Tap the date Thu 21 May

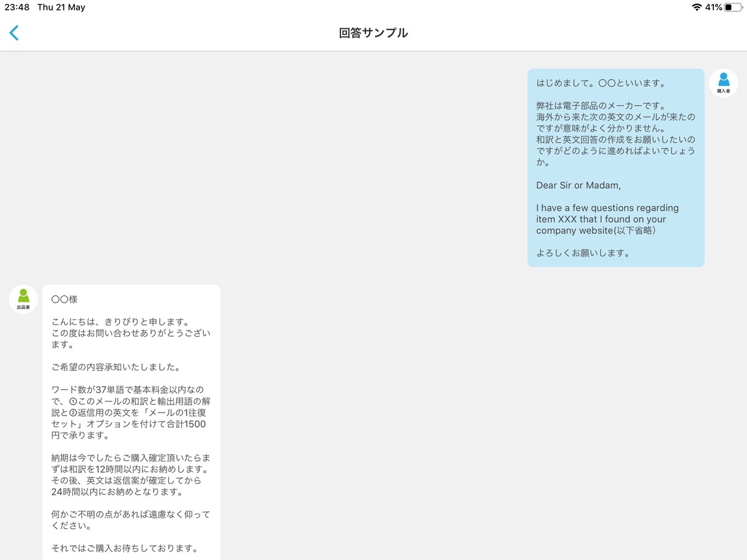(x=61, y=7)
